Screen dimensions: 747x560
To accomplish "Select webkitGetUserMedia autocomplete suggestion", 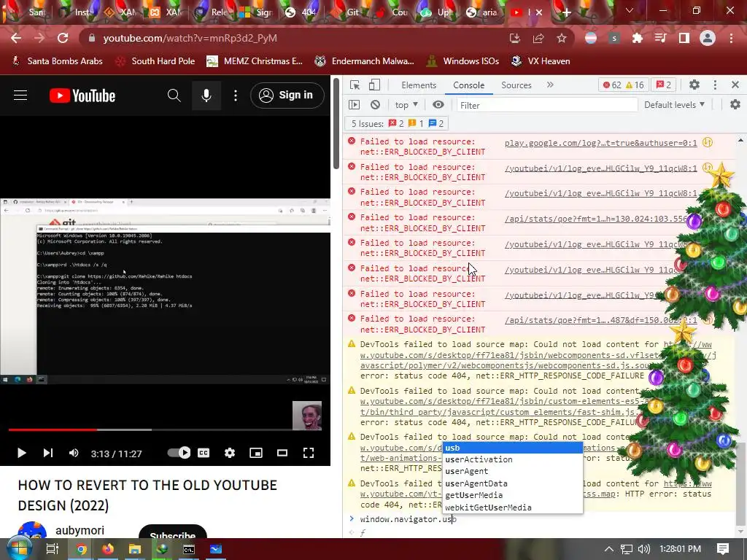I will (513, 507).
